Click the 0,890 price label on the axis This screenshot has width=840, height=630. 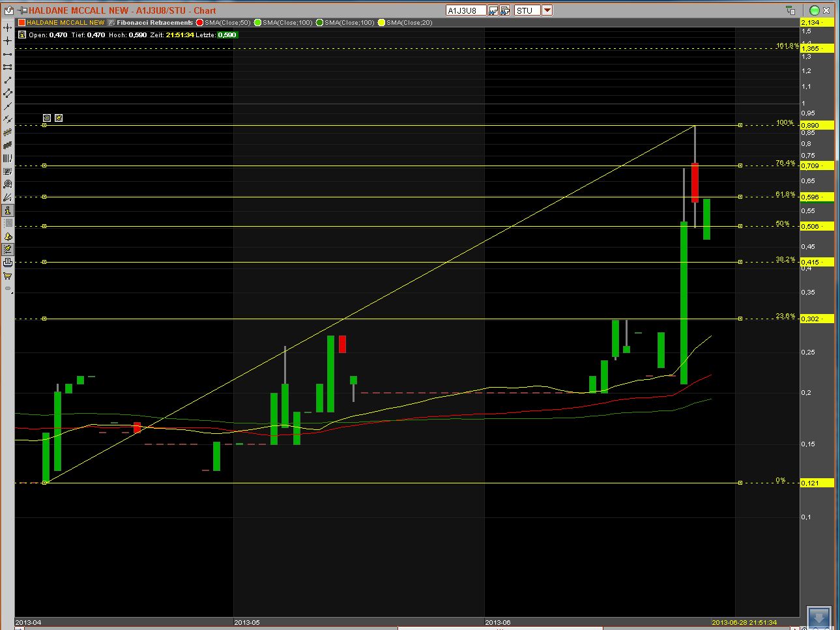point(817,125)
